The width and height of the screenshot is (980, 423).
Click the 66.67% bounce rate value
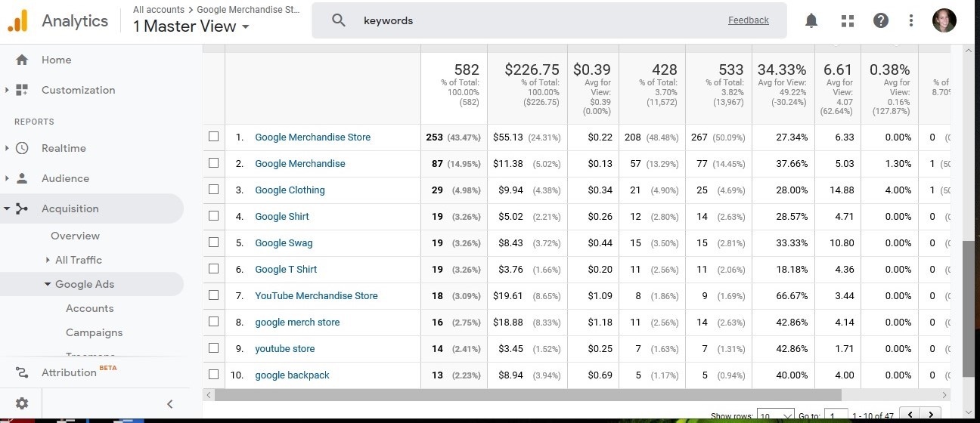tap(792, 295)
